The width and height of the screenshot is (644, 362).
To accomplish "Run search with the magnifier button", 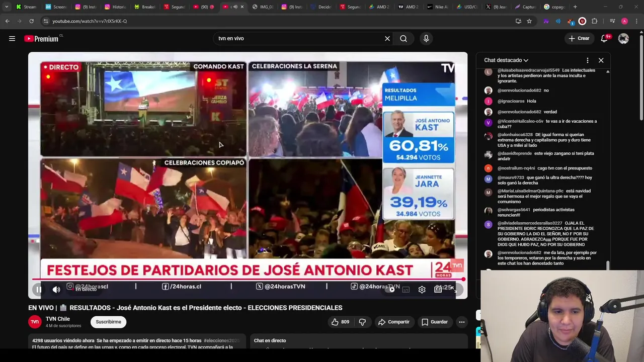I will 404,39.
